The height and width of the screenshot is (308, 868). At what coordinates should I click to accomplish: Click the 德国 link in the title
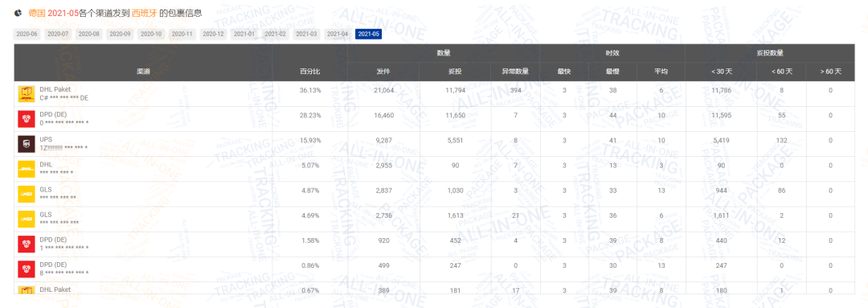point(36,13)
